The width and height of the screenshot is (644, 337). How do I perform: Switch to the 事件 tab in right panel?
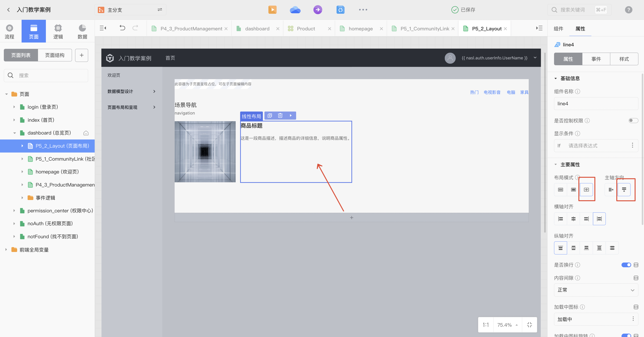(x=596, y=59)
